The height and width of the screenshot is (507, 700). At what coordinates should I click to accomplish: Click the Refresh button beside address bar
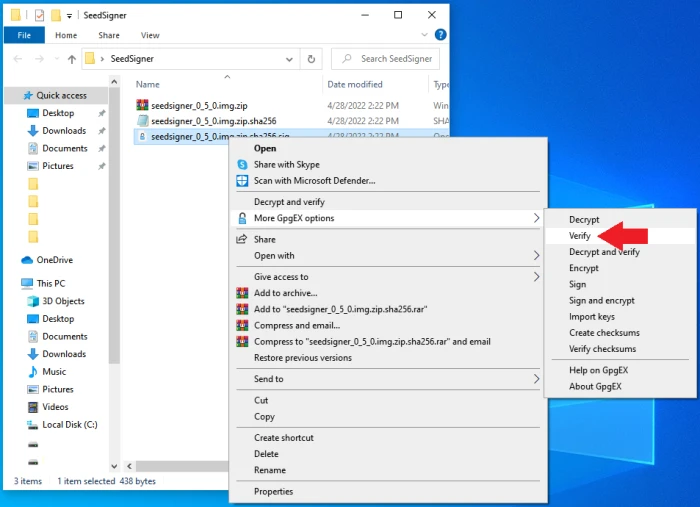[x=312, y=59]
